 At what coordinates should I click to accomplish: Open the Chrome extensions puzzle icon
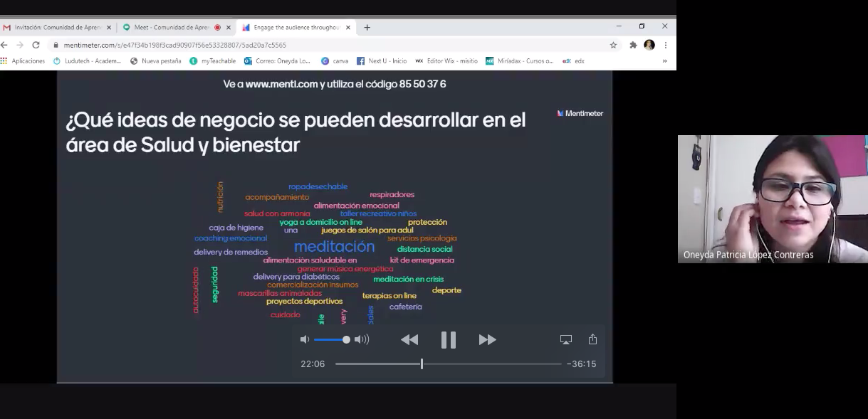coord(632,45)
